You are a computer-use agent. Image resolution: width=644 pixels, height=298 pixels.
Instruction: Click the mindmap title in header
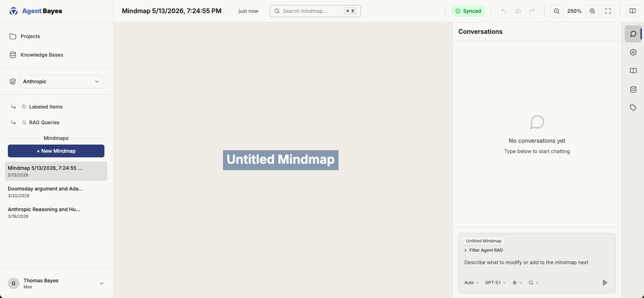tap(171, 11)
